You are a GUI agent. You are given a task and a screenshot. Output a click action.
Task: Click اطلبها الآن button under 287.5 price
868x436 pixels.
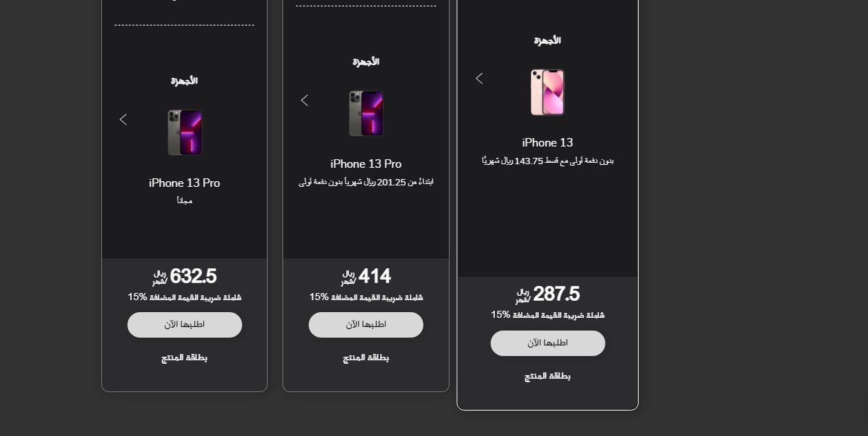coord(548,343)
